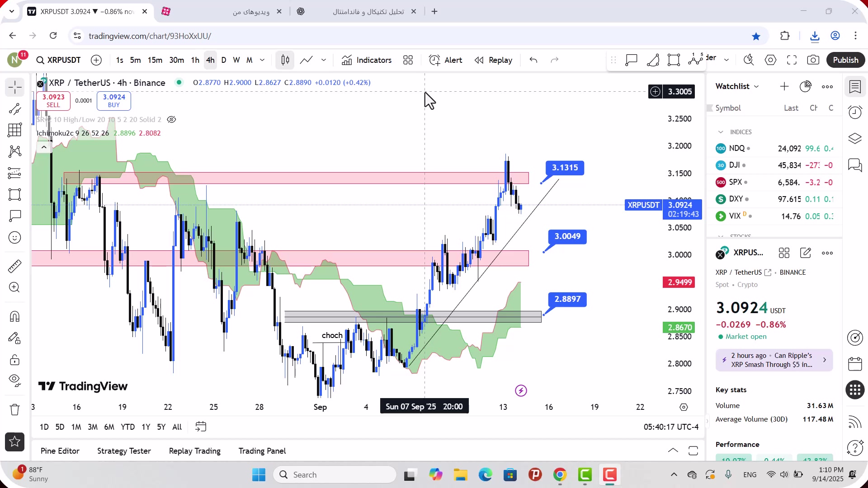Open go to date calendar icon

[x=201, y=427]
